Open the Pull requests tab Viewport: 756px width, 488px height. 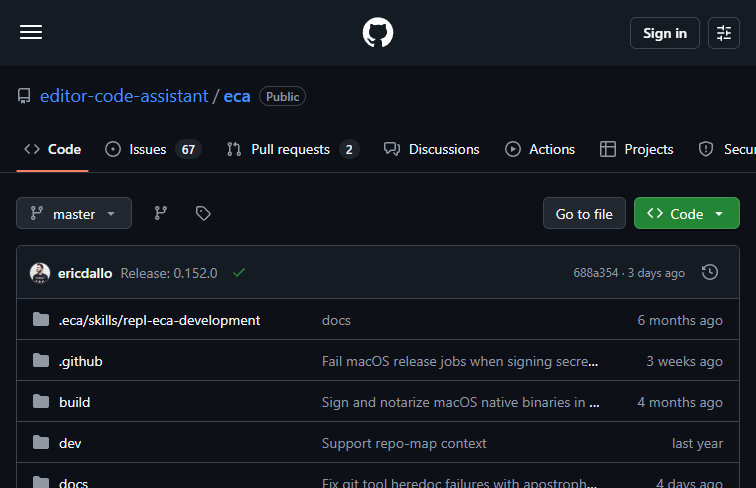pyautogui.click(x=293, y=149)
